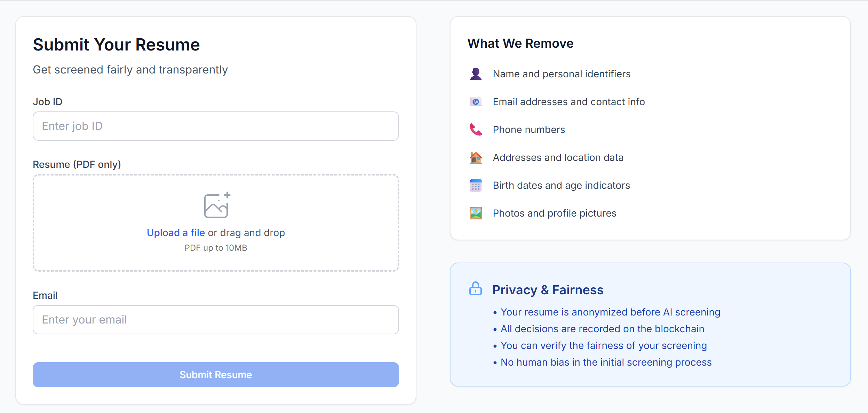
Task: Click the image upload placeholder icon
Action: 216,205
